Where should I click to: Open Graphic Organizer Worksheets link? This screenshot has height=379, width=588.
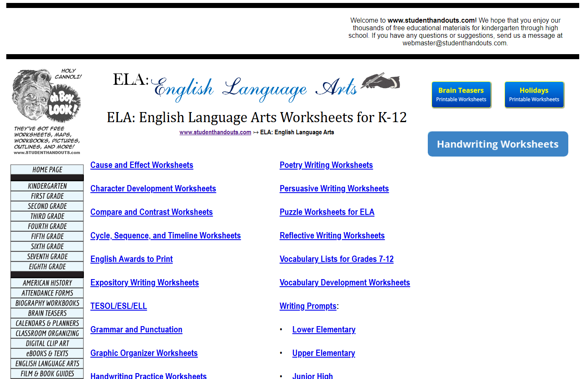click(x=144, y=353)
